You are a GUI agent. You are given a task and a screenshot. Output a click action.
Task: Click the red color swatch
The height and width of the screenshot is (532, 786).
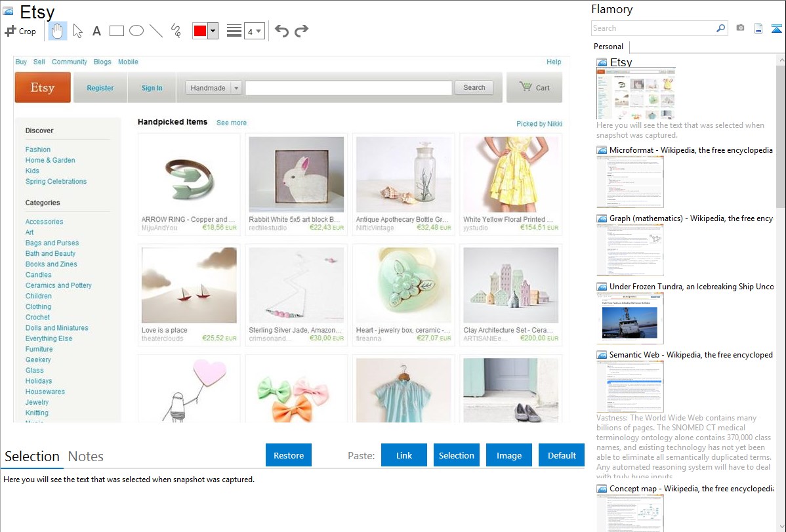tap(200, 31)
